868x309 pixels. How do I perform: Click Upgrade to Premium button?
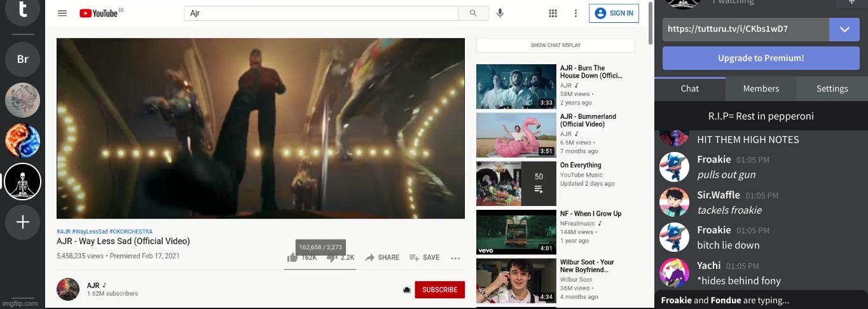761,58
